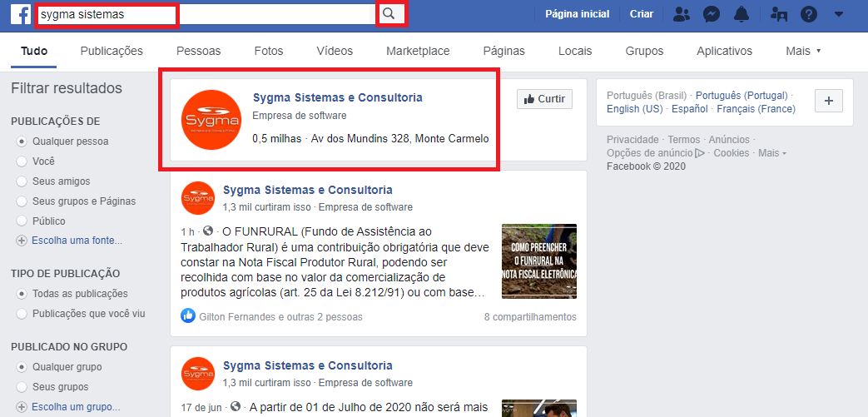868x417 pixels.
Task: Open Escolha um grupo selector
Action: point(76,407)
